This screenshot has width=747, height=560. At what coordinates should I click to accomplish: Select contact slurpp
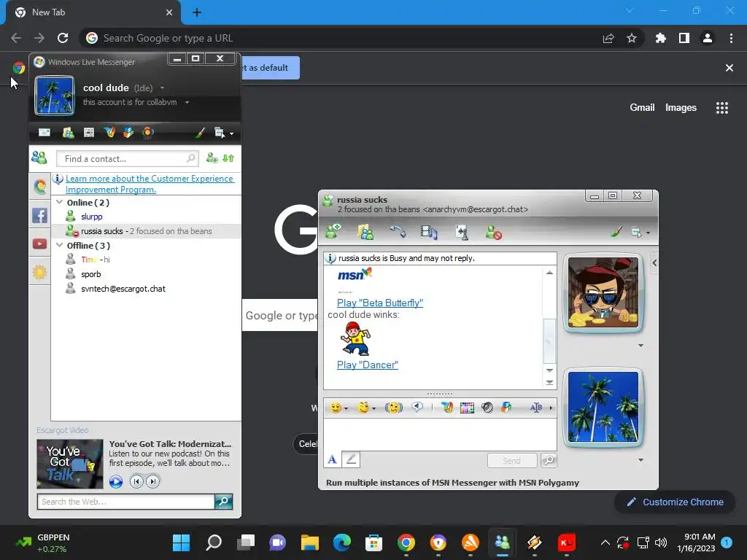tap(91, 217)
